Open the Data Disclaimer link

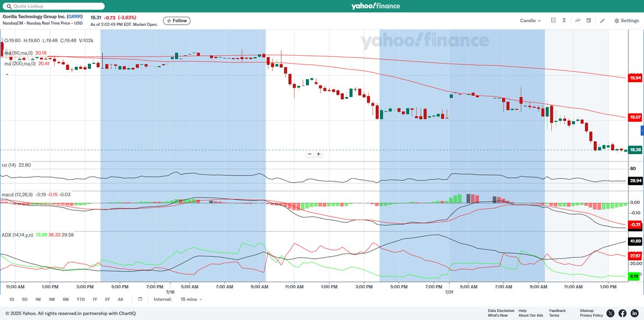coord(501,310)
